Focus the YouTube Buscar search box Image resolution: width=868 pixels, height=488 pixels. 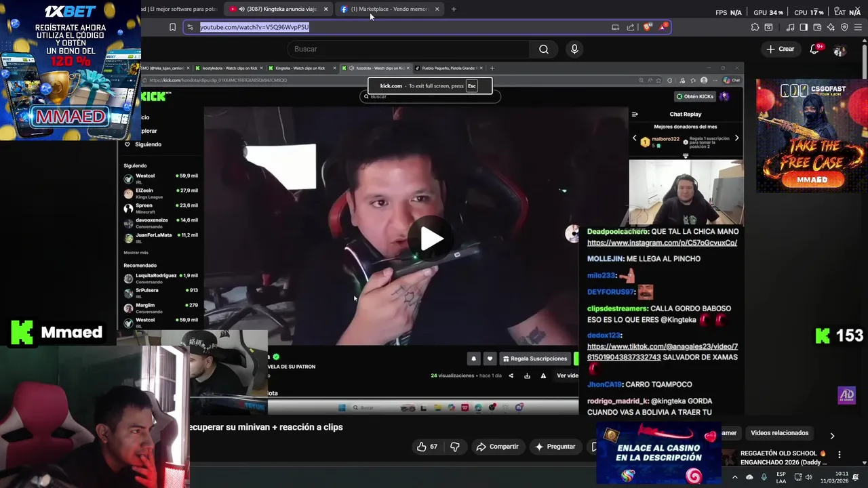[x=408, y=49]
